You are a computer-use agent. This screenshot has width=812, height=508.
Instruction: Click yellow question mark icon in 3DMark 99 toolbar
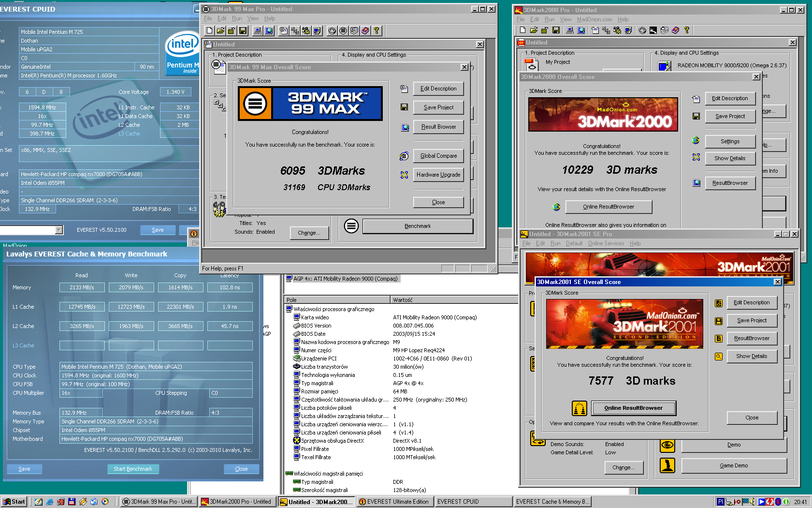click(377, 30)
